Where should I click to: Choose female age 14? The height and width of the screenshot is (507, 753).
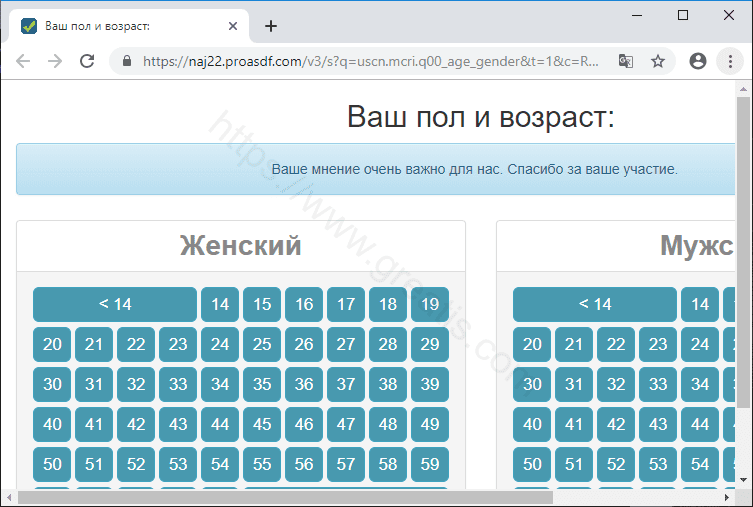click(220, 304)
